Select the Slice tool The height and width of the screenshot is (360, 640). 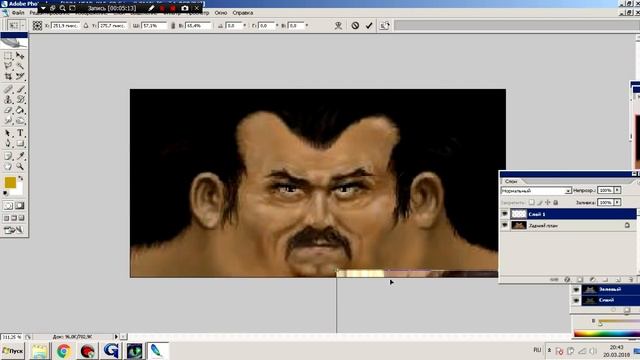[x=20, y=76]
